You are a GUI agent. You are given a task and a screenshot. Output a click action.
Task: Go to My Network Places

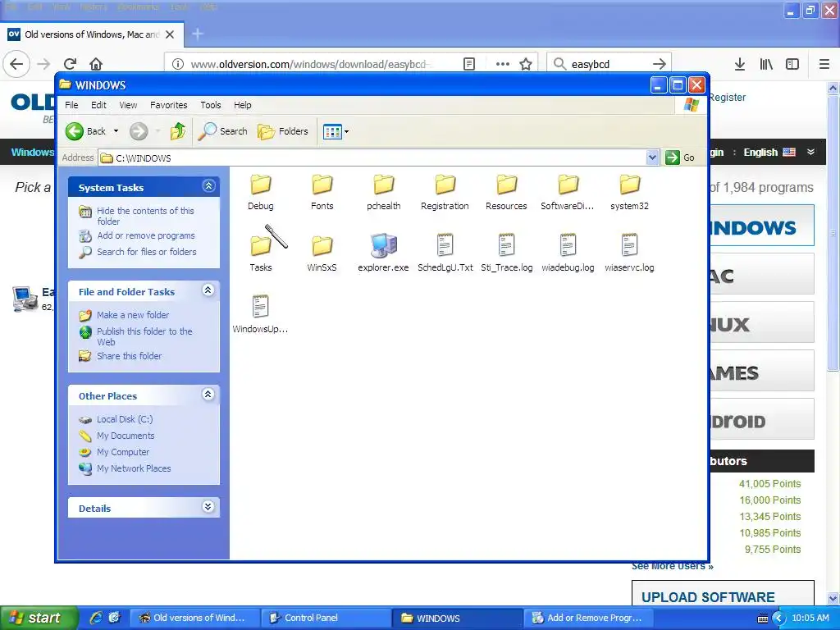tap(134, 468)
